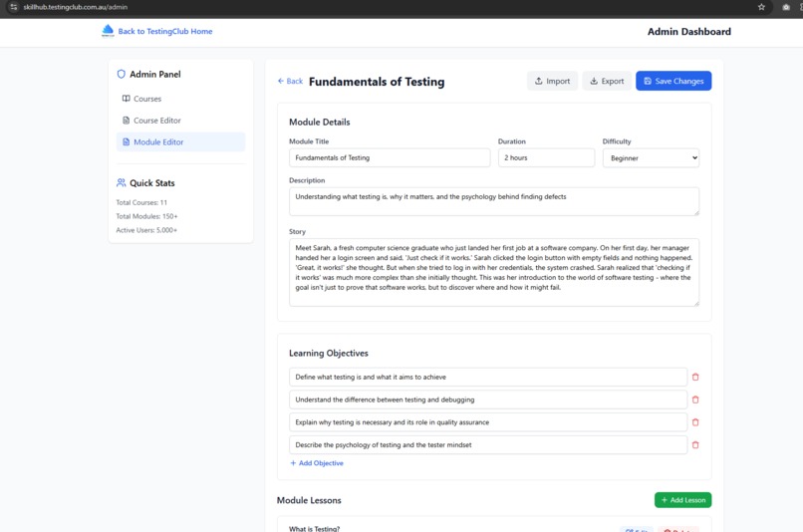This screenshot has width=803, height=532.
Task: Click the green Add Lesson button
Action: (682, 500)
